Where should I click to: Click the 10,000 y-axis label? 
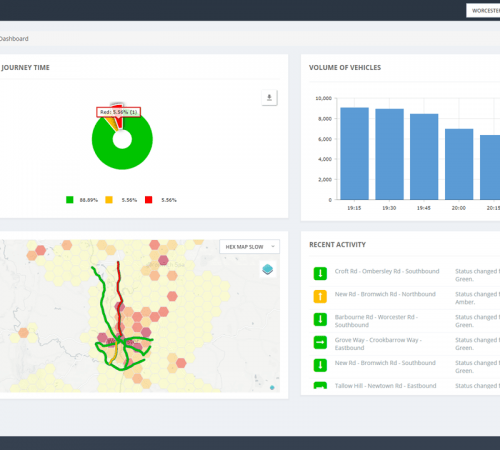point(323,98)
